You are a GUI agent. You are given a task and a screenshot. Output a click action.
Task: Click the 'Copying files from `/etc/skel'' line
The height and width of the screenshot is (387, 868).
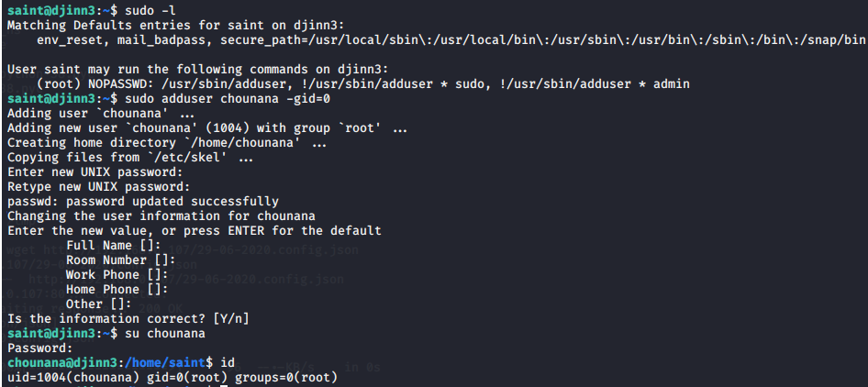pyautogui.click(x=130, y=158)
